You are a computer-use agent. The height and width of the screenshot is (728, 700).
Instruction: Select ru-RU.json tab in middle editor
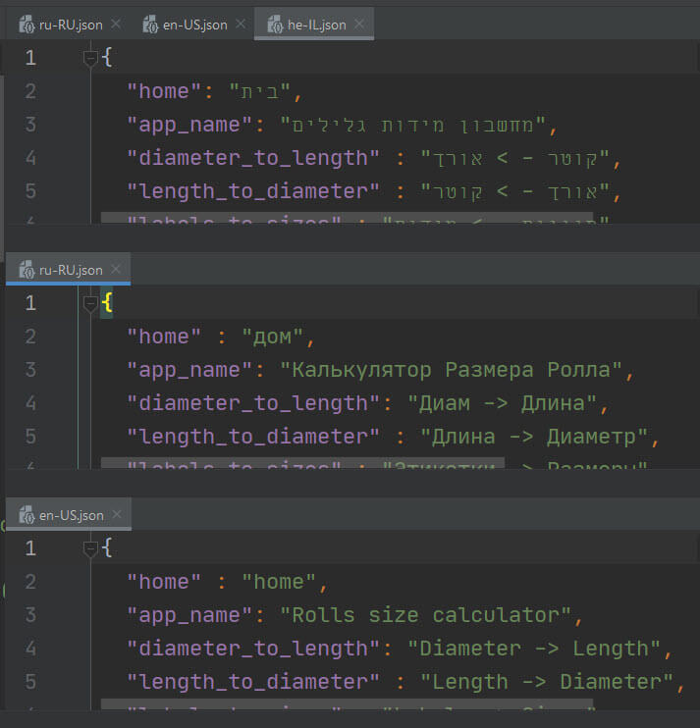(71, 270)
